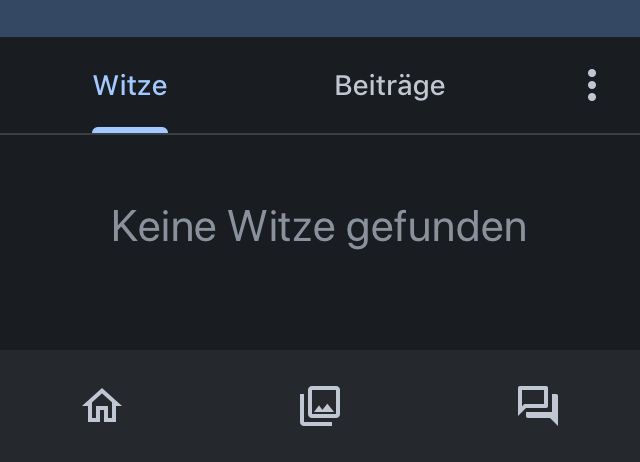Show more options via vertical dots
Image resolution: width=640 pixels, height=462 pixels.
(592, 86)
